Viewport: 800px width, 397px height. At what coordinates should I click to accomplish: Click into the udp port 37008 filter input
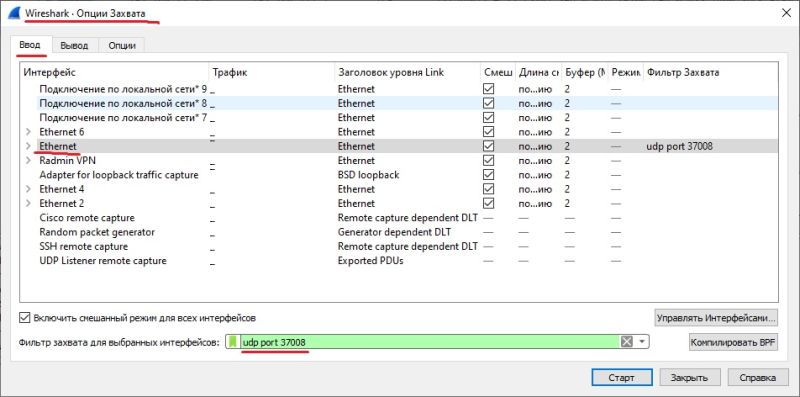coord(430,342)
